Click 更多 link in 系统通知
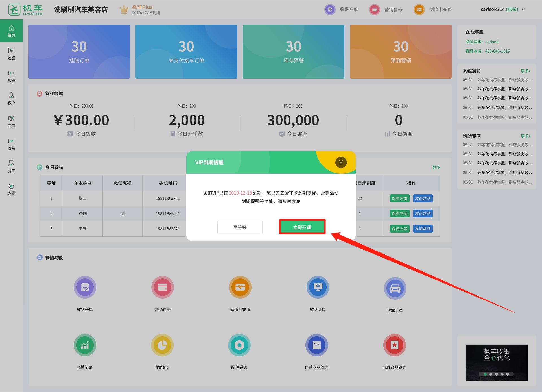 click(x=526, y=71)
